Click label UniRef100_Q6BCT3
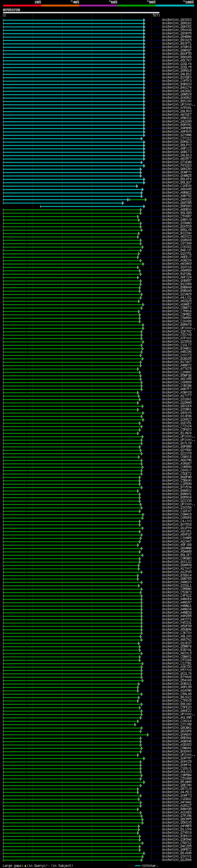 click(x=177, y=152)
